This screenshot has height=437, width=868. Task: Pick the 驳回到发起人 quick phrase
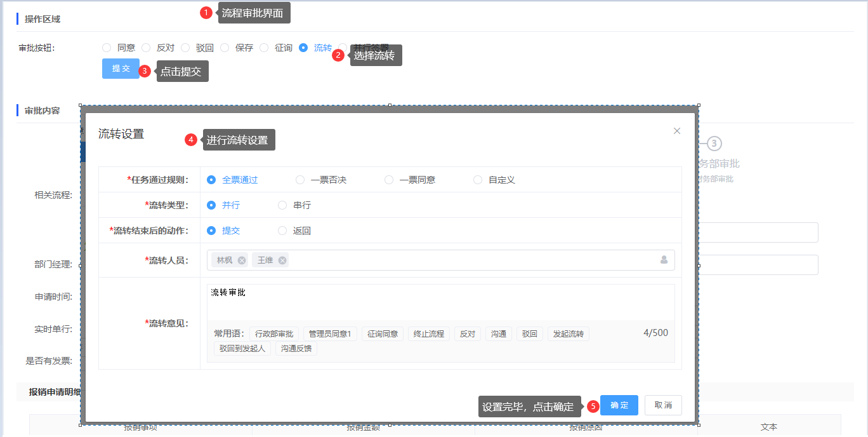coord(242,349)
